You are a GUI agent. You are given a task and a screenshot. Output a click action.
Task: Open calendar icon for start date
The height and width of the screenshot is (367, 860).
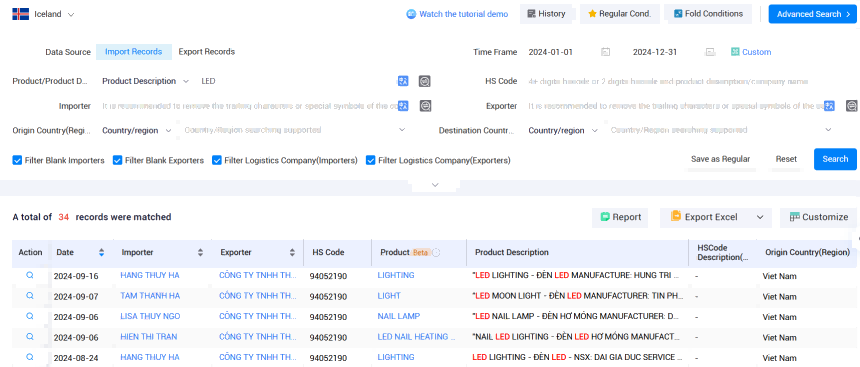(x=605, y=52)
